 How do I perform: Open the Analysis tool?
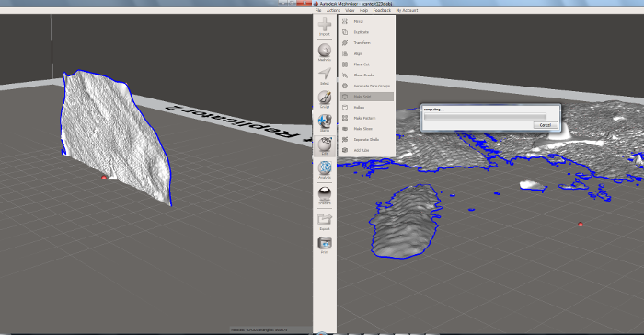[x=325, y=168]
